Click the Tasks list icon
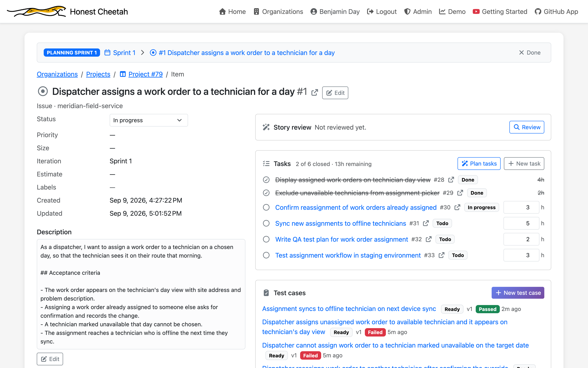The height and width of the screenshot is (368, 588). click(x=266, y=164)
